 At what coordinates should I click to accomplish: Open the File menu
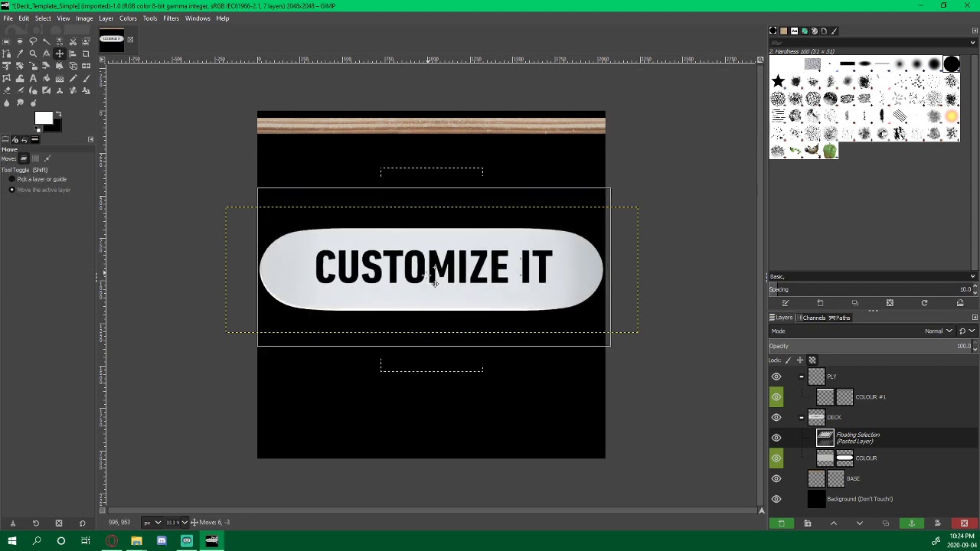(8, 18)
